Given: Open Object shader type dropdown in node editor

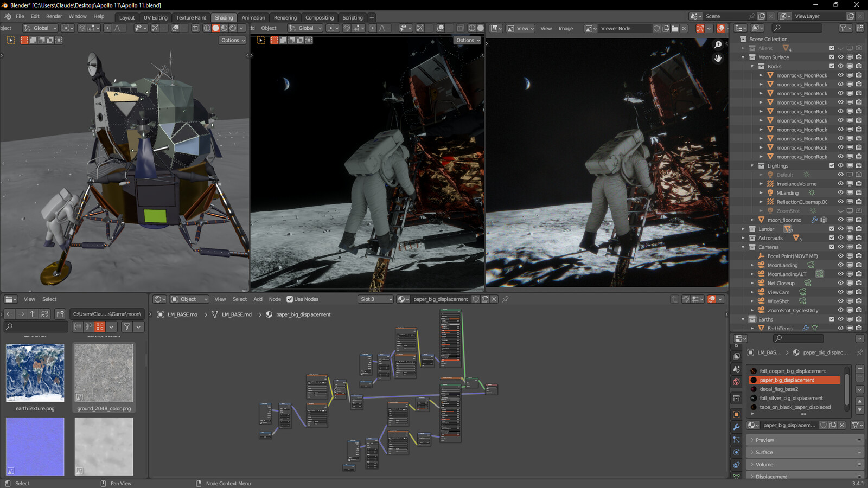Looking at the screenshot, I should [189, 299].
